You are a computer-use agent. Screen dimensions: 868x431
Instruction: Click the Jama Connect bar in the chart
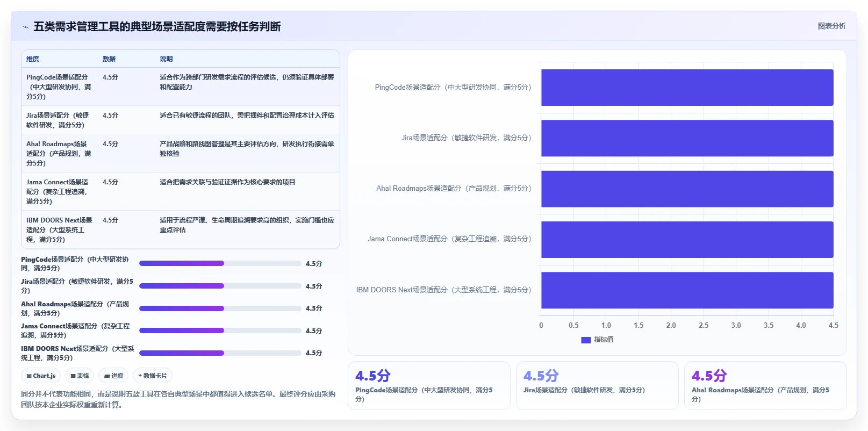(687, 240)
